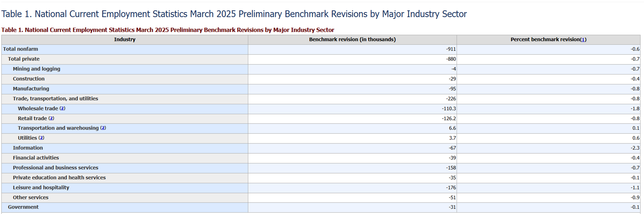Select the Manufacturing row label
Screen dimensions: 644x214
[31, 89]
